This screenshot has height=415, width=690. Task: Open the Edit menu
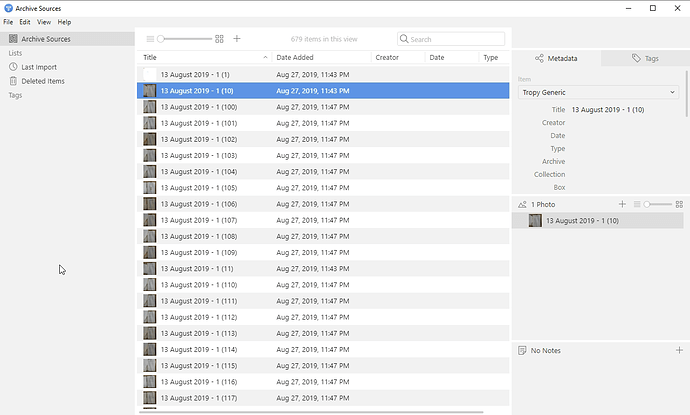click(x=25, y=22)
